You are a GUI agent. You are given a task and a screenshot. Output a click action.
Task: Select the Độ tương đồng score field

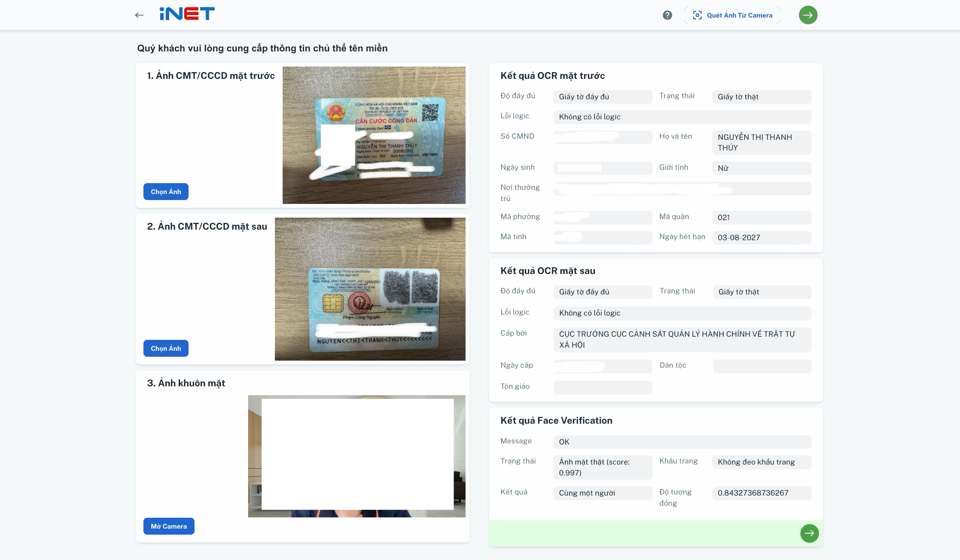click(x=762, y=493)
